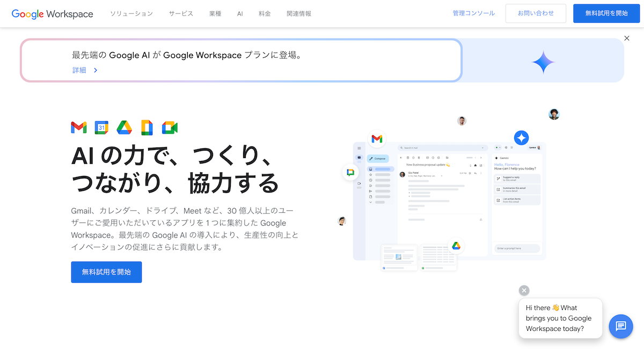This screenshot has width=644, height=349.
Task: Open the 業種 menu
Action: 215,13
